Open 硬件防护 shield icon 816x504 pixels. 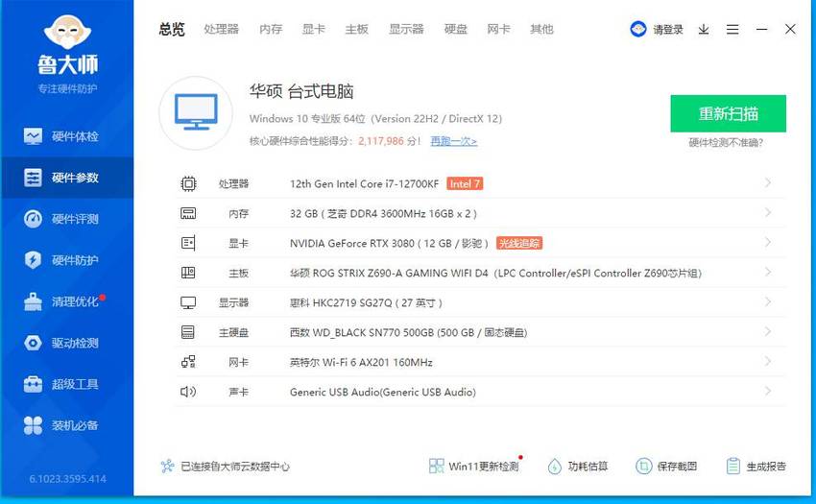coord(33,260)
